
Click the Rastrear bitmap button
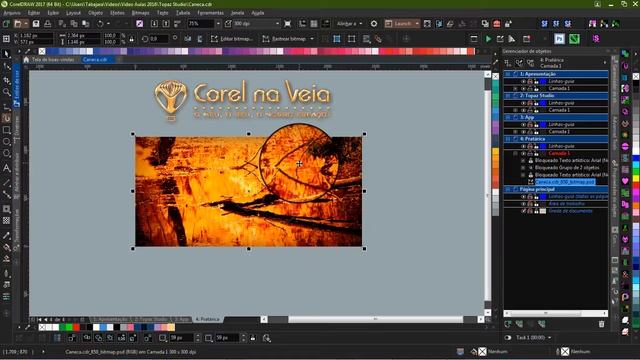284,39
